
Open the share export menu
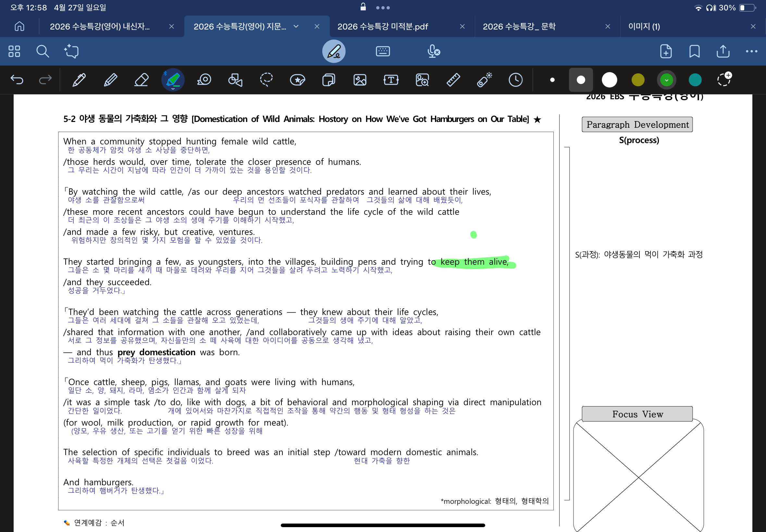point(723,51)
